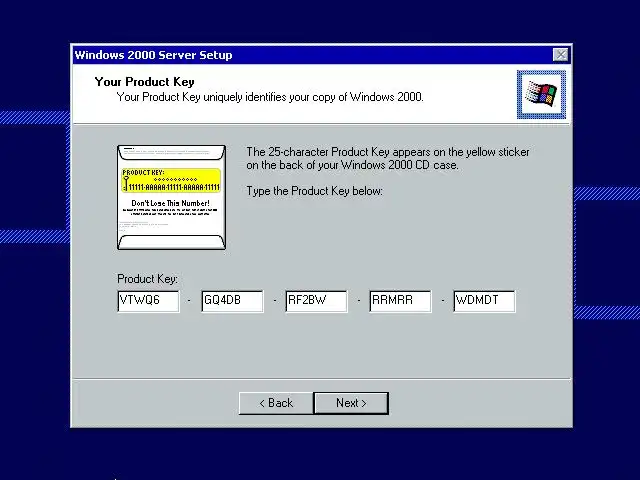This screenshot has height=480, width=640.
Task: Select the first product key field VTWQ6
Action: click(x=149, y=301)
